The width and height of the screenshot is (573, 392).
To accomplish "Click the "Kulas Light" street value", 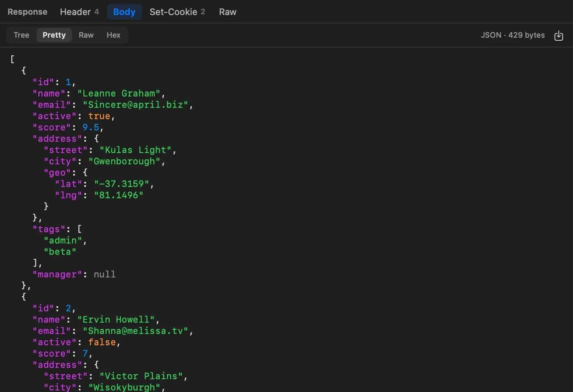I will click(x=135, y=150).
